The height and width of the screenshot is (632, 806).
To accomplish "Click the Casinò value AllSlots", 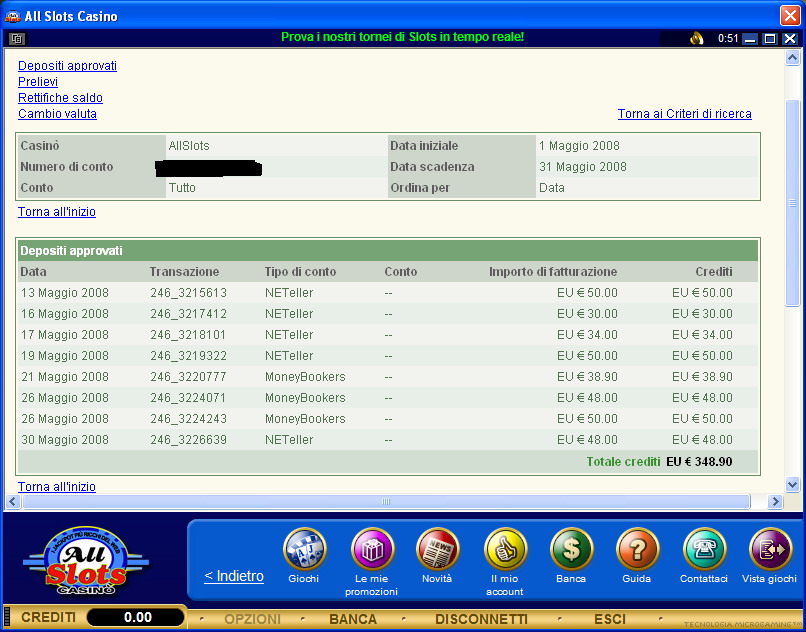I will tap(189, 146).
